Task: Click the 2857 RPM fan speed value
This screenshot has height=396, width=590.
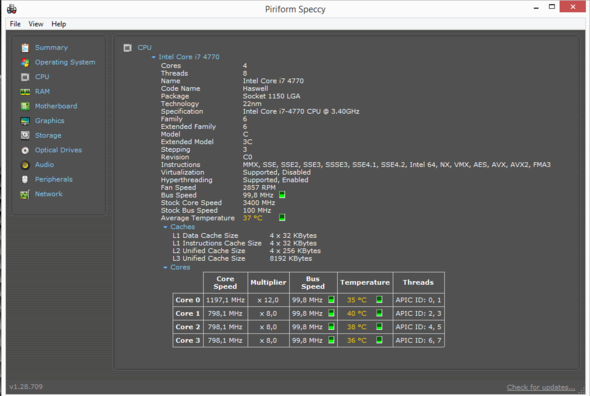Action: (x=259, y=187)
